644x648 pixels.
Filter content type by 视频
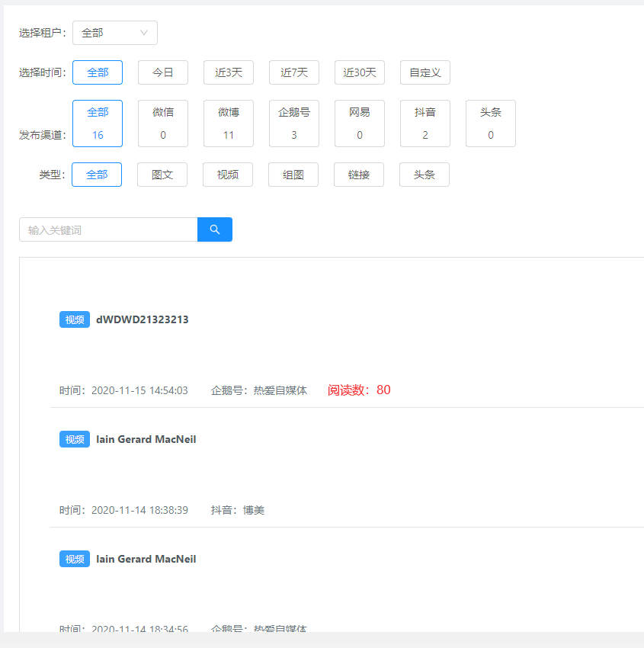click(227, 175)
